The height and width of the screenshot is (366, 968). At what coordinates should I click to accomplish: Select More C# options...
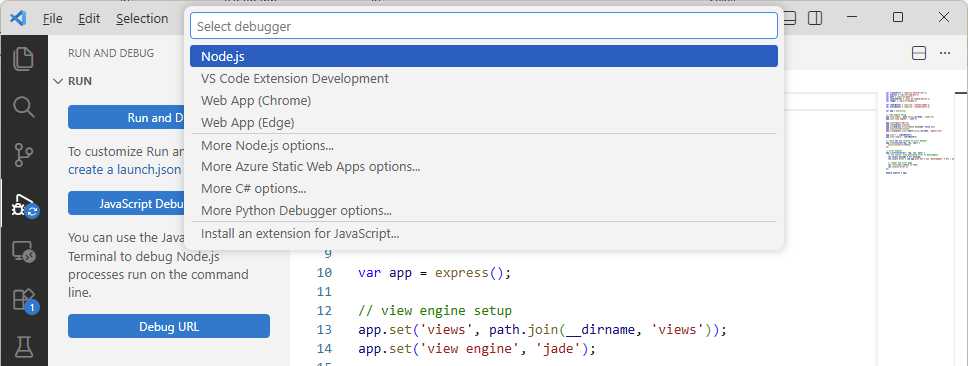[483, 189]
